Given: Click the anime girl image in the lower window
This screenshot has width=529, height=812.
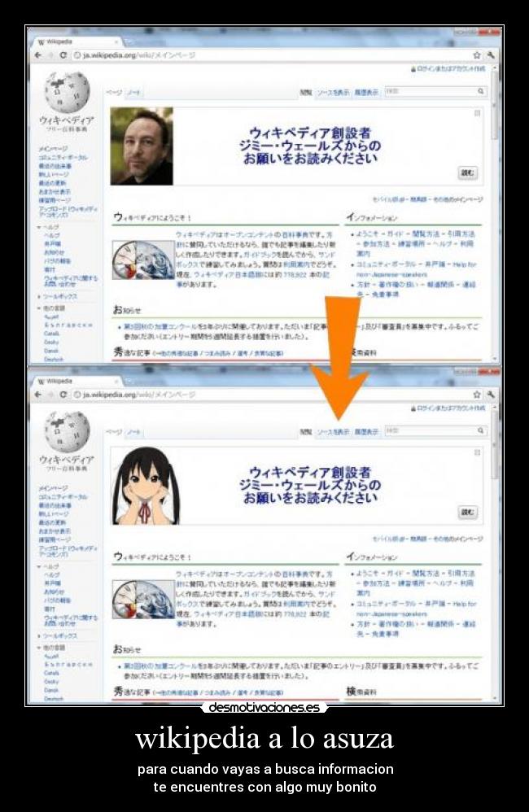Looking at the screenshot, I should pyautogui.click(x=145, y=486).
